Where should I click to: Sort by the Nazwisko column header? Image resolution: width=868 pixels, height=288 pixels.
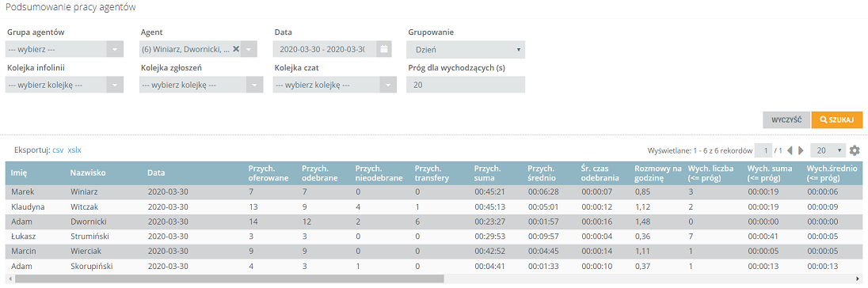(x=87, y=173)
